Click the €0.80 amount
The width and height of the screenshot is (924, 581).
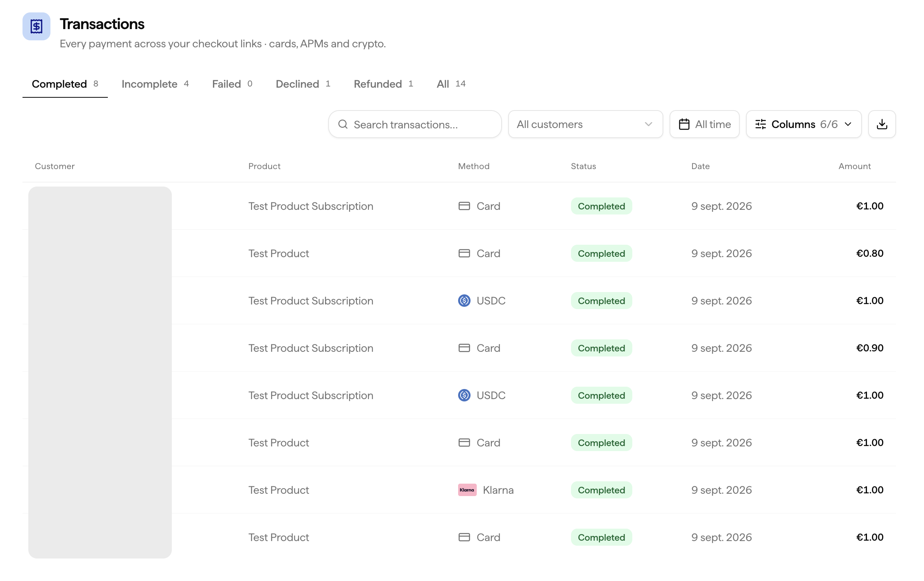pyautogui.click(x=870, y=253)
